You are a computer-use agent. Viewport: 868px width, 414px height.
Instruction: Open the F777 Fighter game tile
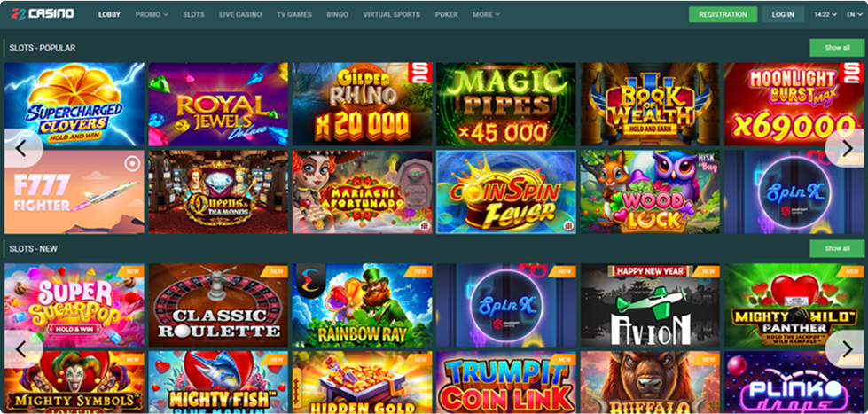click(x=74, y=192)
